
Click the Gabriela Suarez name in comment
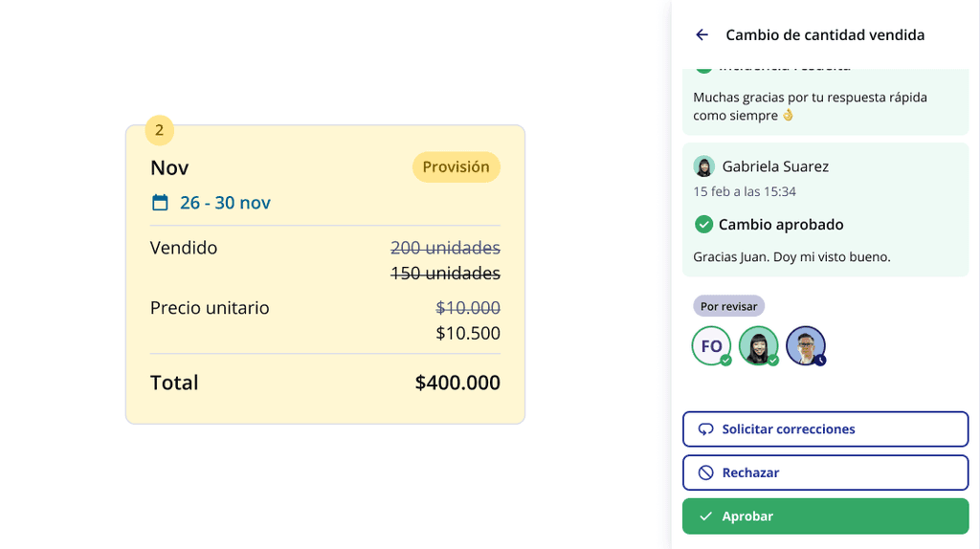[775, 166]
